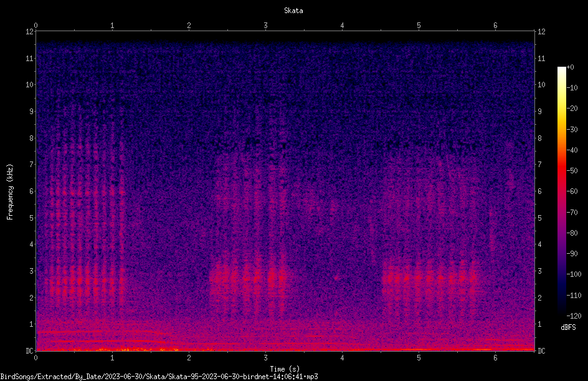Click the Frequency (kHz) axis label
This screenshot has width=588, height=381.
click(x=10, y=192)
